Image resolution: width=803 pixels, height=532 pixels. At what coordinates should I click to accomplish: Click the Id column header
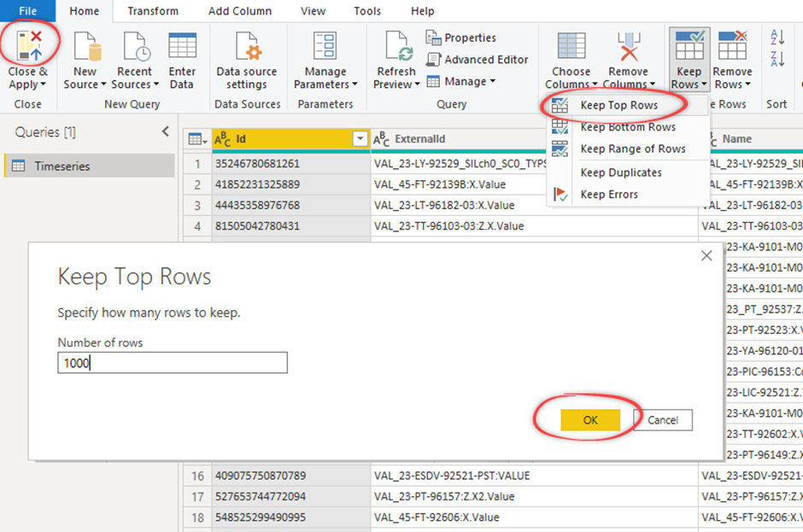click(x=291, y=139)
